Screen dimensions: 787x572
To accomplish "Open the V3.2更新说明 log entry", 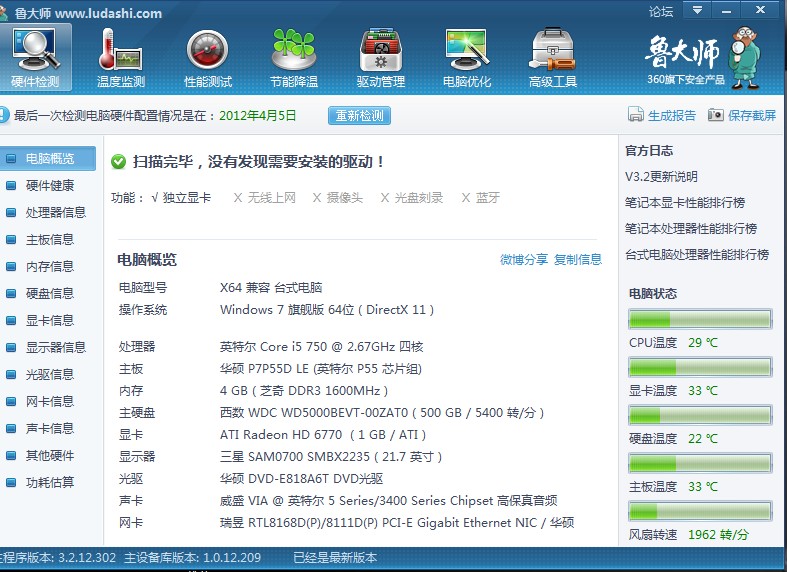I will pos(661,177).
